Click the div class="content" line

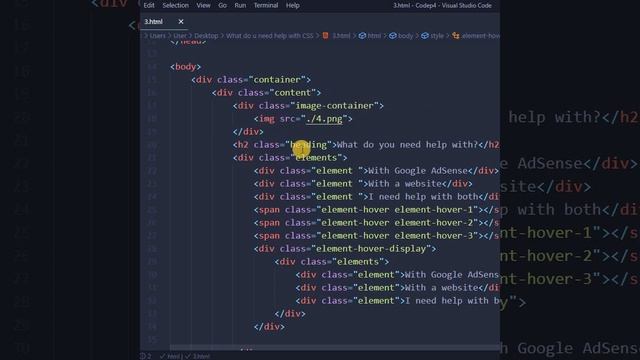coord(267,93)
